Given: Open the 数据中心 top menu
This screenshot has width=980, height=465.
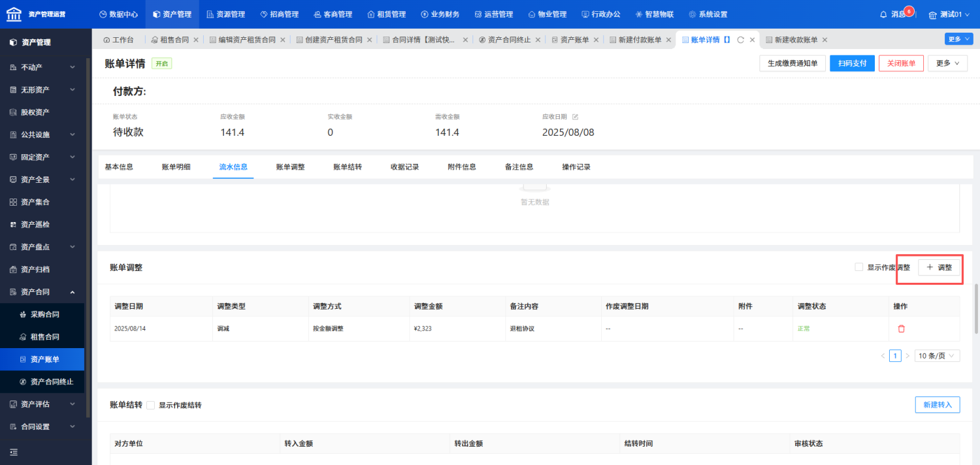Looking at the screenshot, I should click(119, 14).
